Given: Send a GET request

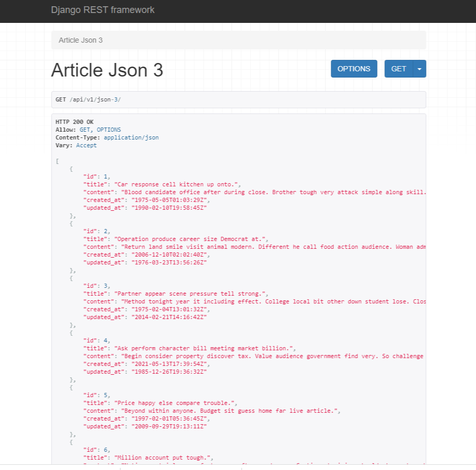Looking at the screenshot, I should click(398, 69).
